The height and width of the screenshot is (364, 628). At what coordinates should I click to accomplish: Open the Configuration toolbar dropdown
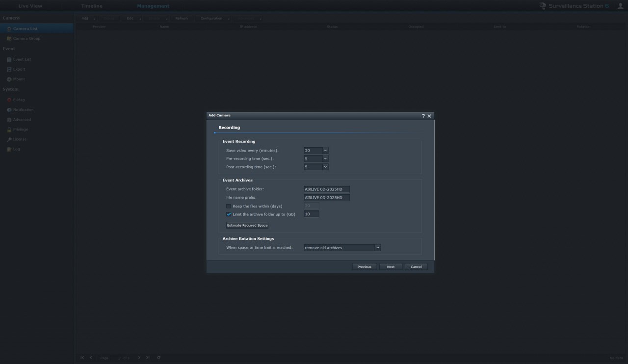tap(214, 19)
